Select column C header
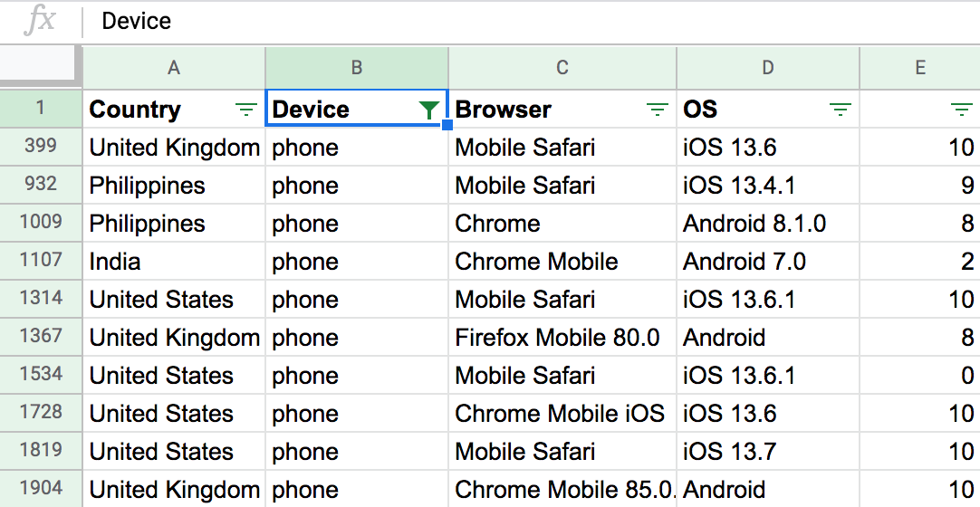980x507 pixels. pyautogui.click(x=562, y=68)
